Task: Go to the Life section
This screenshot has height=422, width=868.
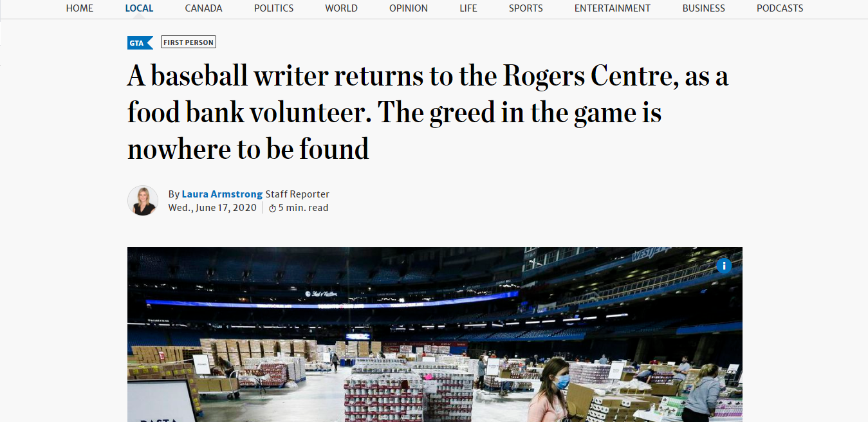Action: pyautogui.click(x=468, y=8)
